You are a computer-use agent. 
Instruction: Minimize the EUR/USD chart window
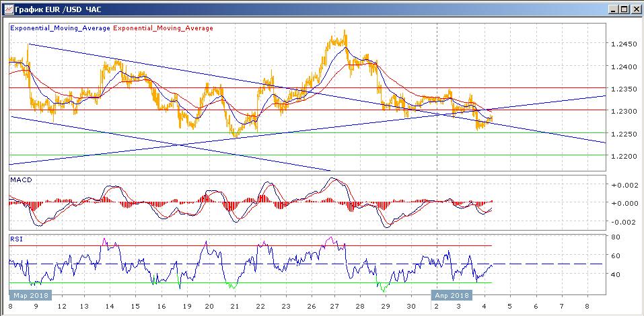click(x=612, y=9)
